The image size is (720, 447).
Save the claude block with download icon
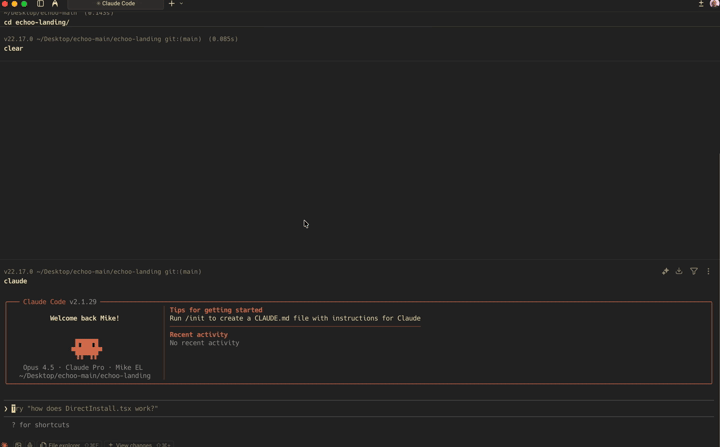point(679,272)
